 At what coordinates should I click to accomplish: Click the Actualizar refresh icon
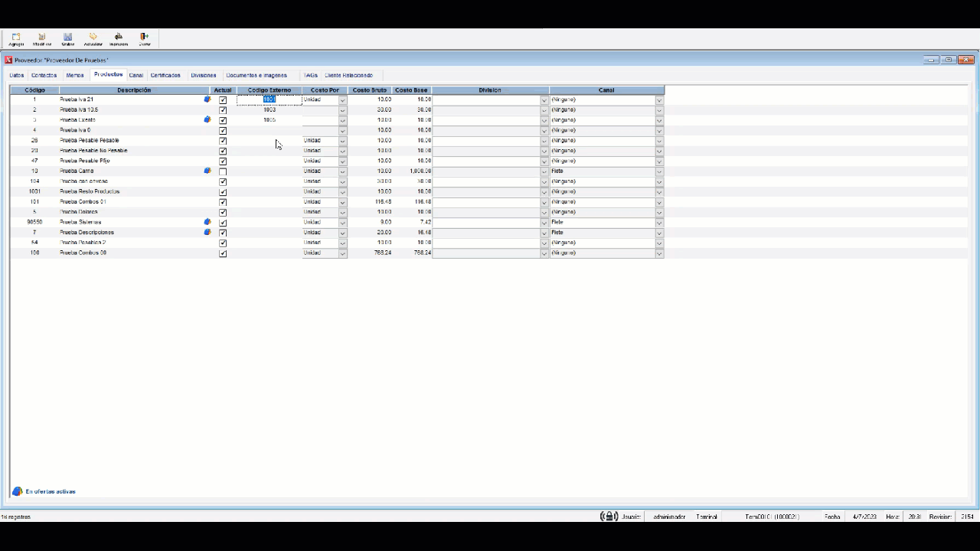pyautogui.click(x=93, y=38)
